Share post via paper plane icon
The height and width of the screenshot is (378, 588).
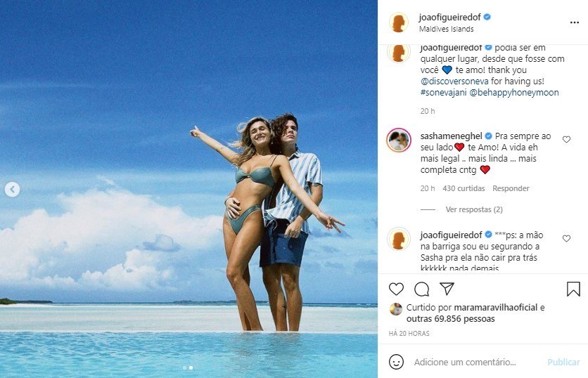tap(447, 289)
